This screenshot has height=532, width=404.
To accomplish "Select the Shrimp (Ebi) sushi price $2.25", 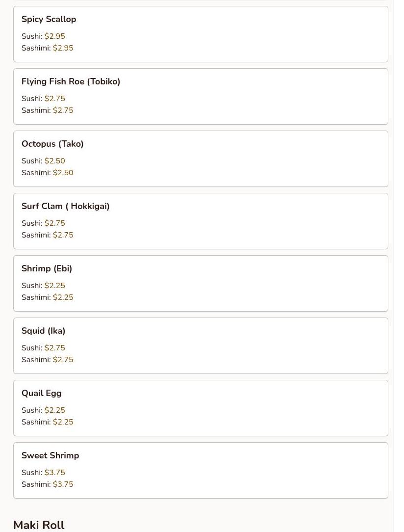I will [x=54, y=286].
